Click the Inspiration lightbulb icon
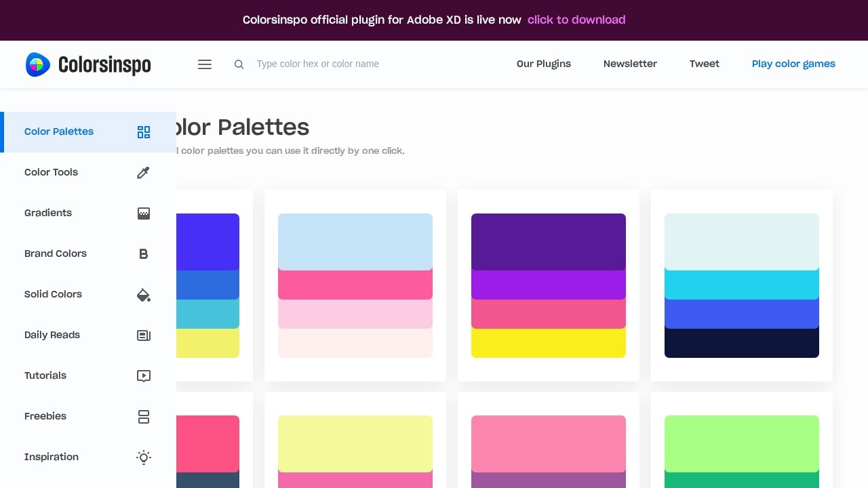868x488 pixels. pos(144,457)
